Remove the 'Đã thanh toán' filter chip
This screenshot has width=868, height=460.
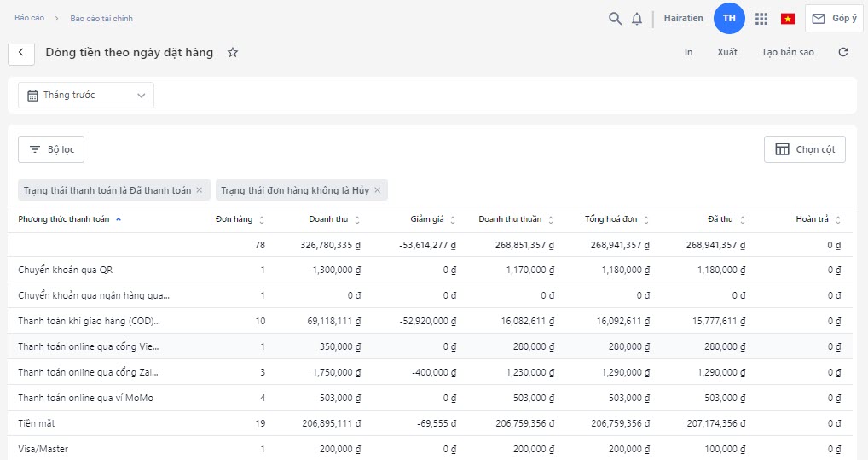tap(200, 190)
